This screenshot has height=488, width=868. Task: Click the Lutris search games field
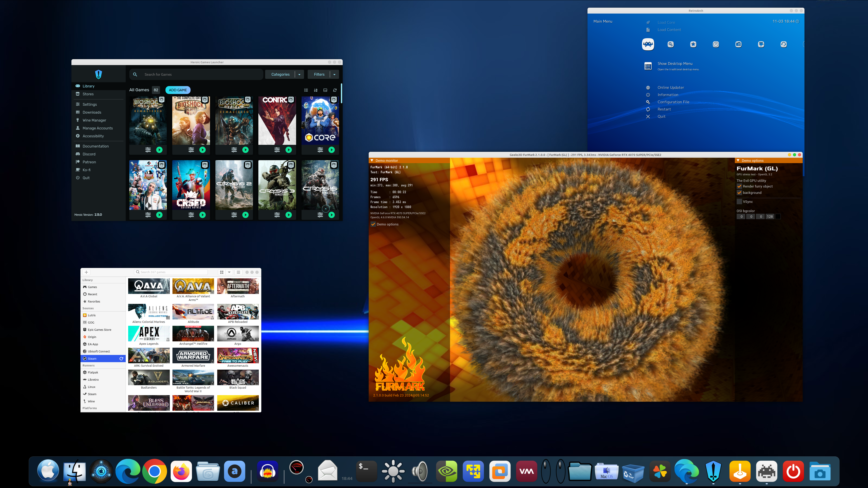point(171,272)
